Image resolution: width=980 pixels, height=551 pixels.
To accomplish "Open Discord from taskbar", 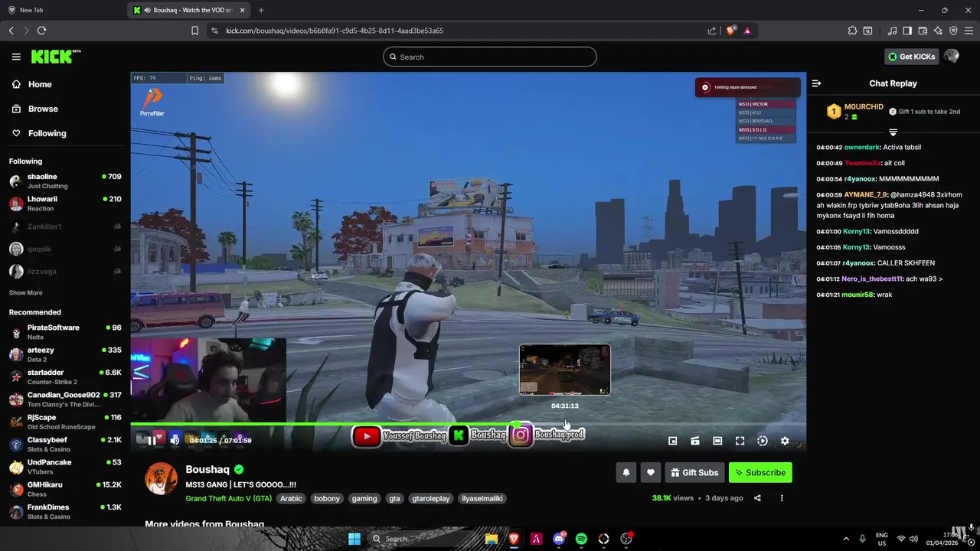I will click(559, 539).
